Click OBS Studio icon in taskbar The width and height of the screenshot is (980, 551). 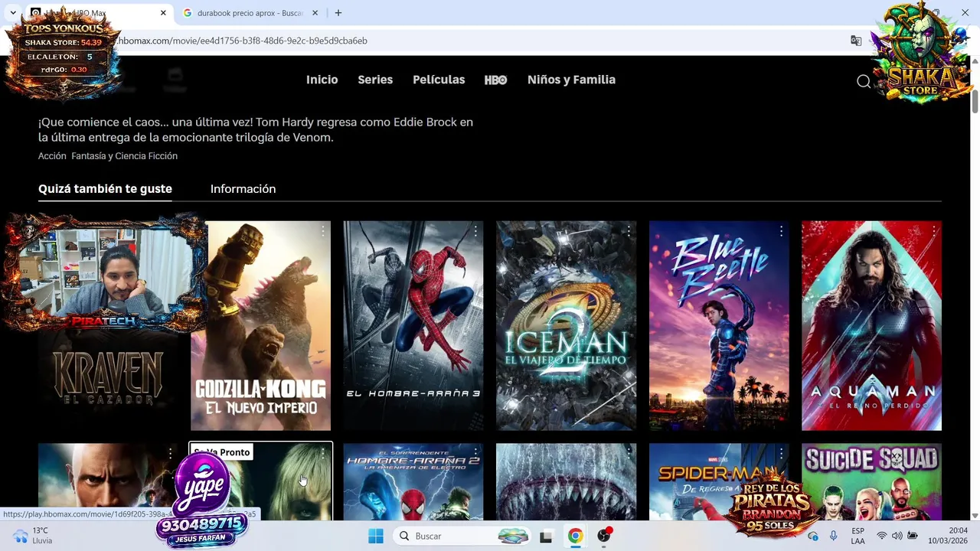[x=604, y=536]
